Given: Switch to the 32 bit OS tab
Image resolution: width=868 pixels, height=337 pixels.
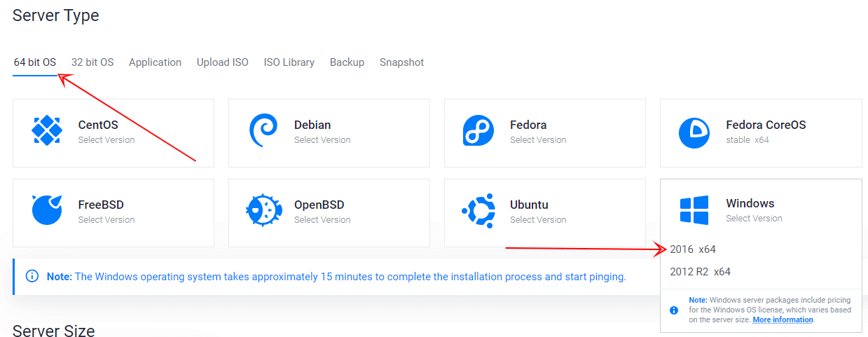Looking at the screenshot, I should (x=92, y=62).
